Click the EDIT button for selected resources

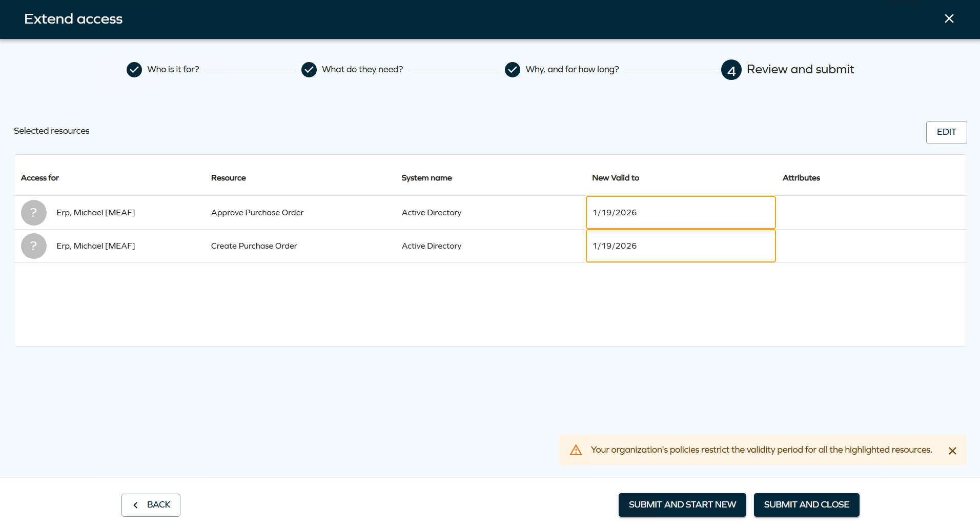pos(946,132)
